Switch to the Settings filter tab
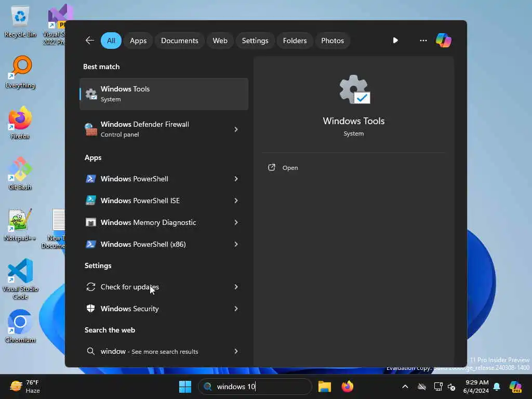The height and width of the screenshot is (399, 532). click(x=255, y=41)
